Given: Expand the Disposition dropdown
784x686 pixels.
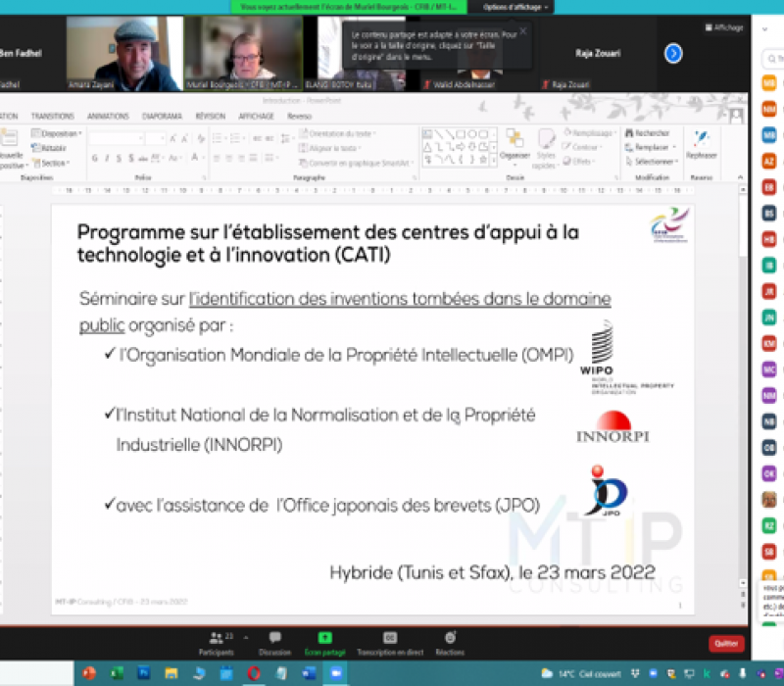Looking at the screenshot, I should 57,134.
